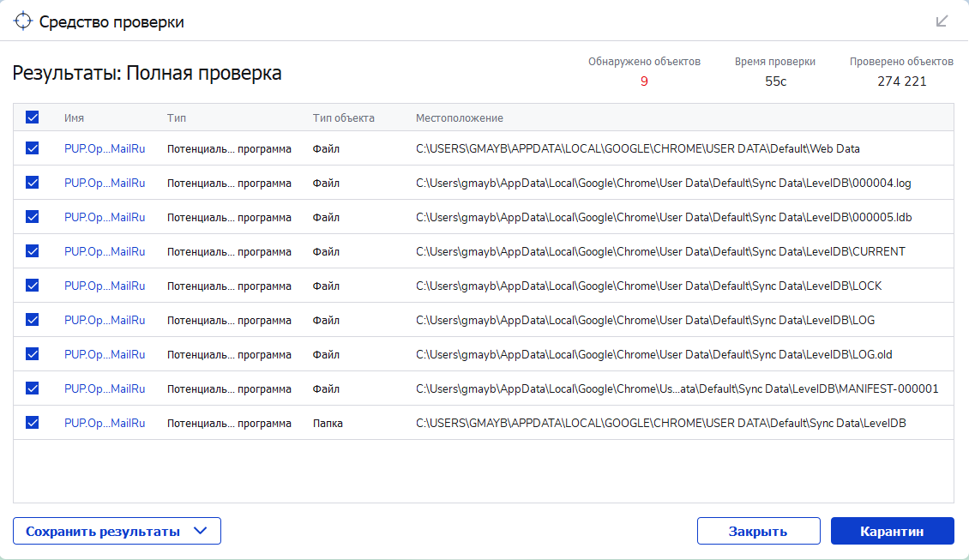969x560 pixels.
Task: Open PUP.Op...MailRu link in LOCK row
Action: coord(105,286)
